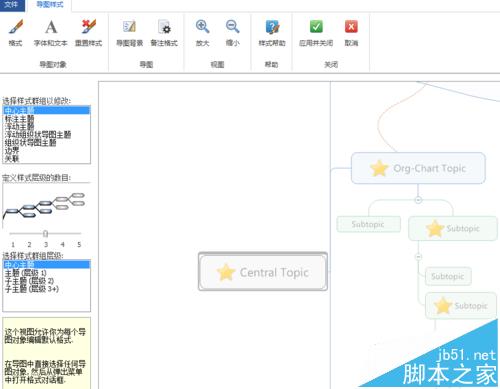Select 中心主题 in level list
This screenshot has width=500, height=389.
(46, 265)
